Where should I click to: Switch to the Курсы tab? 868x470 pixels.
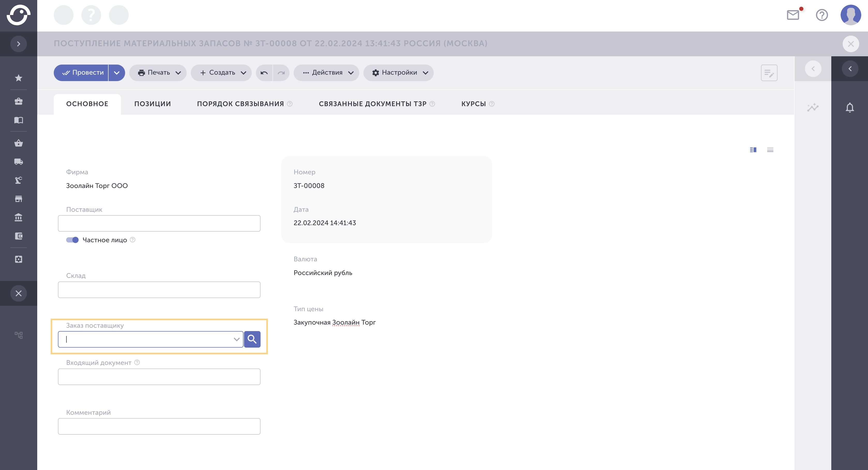point(474,104)
